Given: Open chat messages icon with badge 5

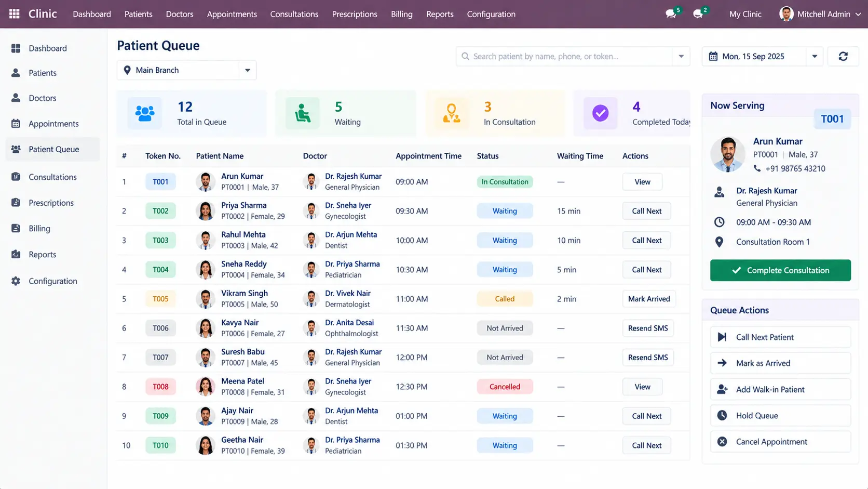Looking at the screenshot, I should pyautogui.click(x=671, y=14).
